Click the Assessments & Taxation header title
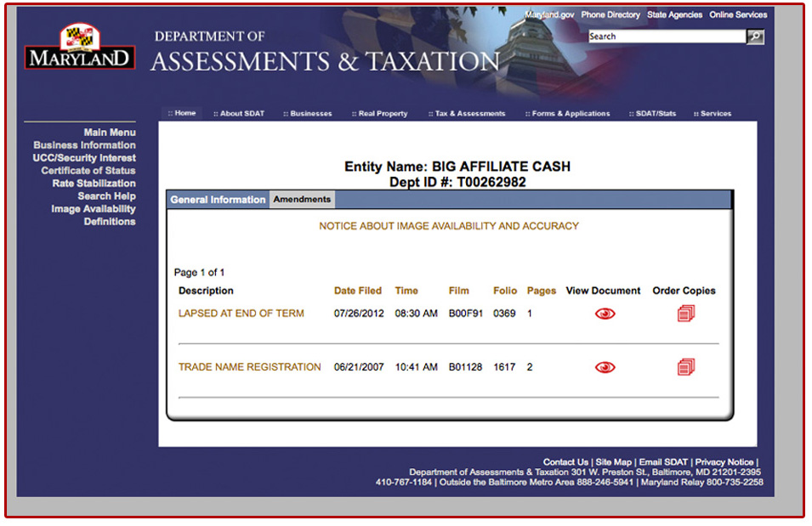Image resolution: width=812 pixels, height=526 pixels. [325, 62]
